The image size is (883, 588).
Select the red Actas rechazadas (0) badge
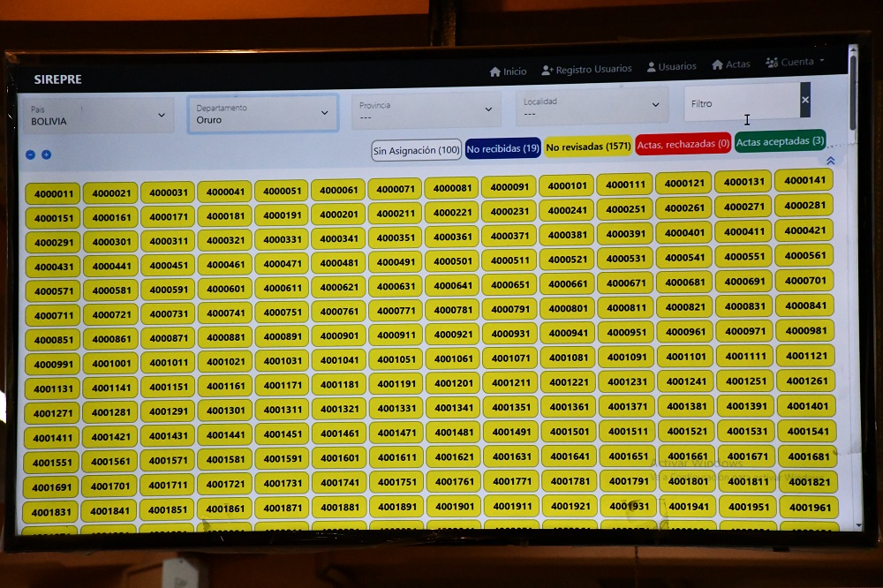(683, 144)
